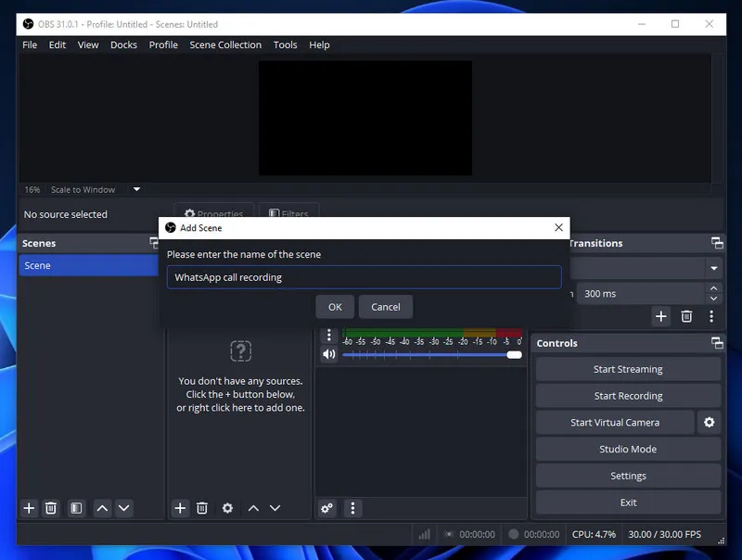Image resolution: width=742 pixels, height=560 pixels.
Task: Open the Help menu
Action: point(319,45)
